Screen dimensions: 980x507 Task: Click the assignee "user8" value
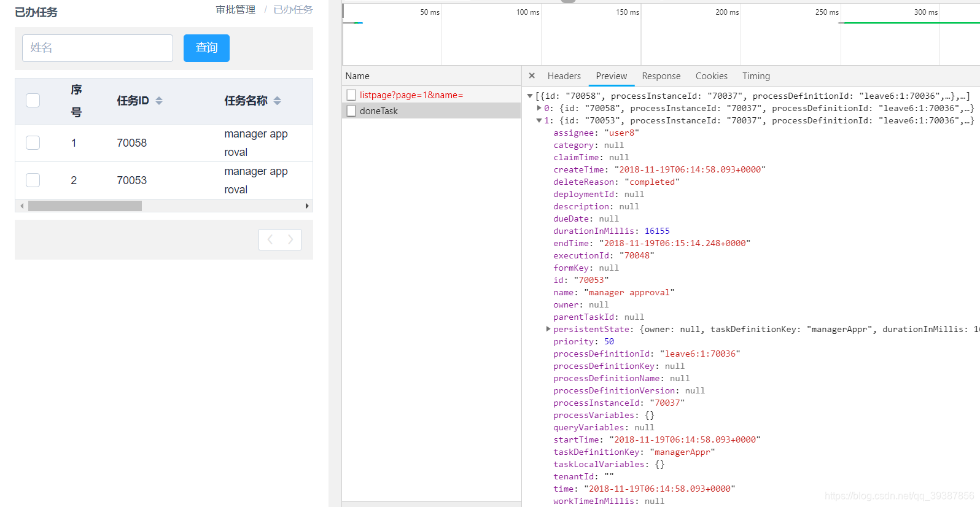click(x=621, y=133)
